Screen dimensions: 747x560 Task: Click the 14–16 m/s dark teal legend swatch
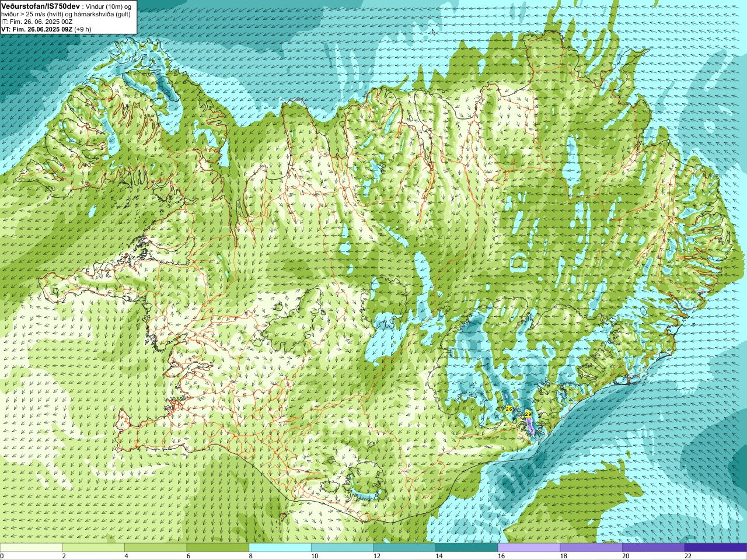point(466,548)
